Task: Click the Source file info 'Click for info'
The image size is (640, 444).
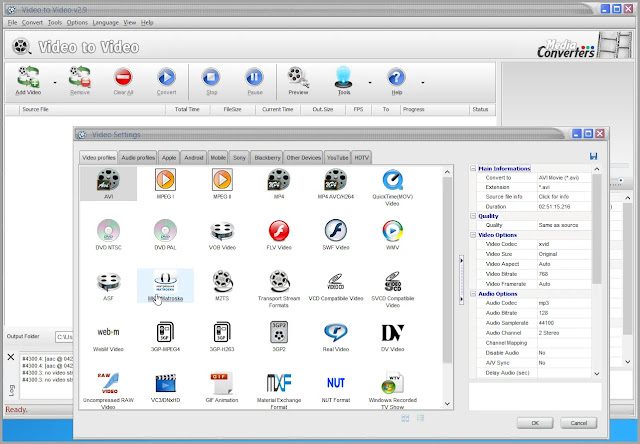Action: [x=564, y=196]
